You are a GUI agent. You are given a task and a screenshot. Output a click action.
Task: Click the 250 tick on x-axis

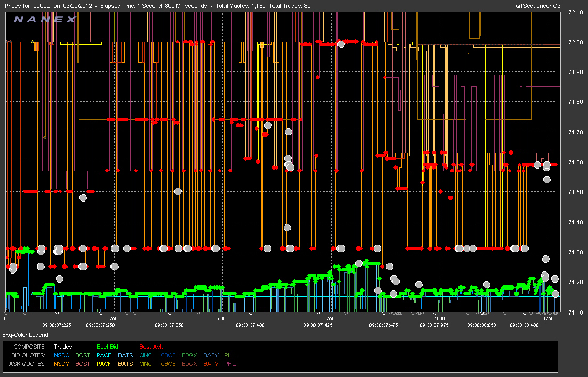coord(113,319)
